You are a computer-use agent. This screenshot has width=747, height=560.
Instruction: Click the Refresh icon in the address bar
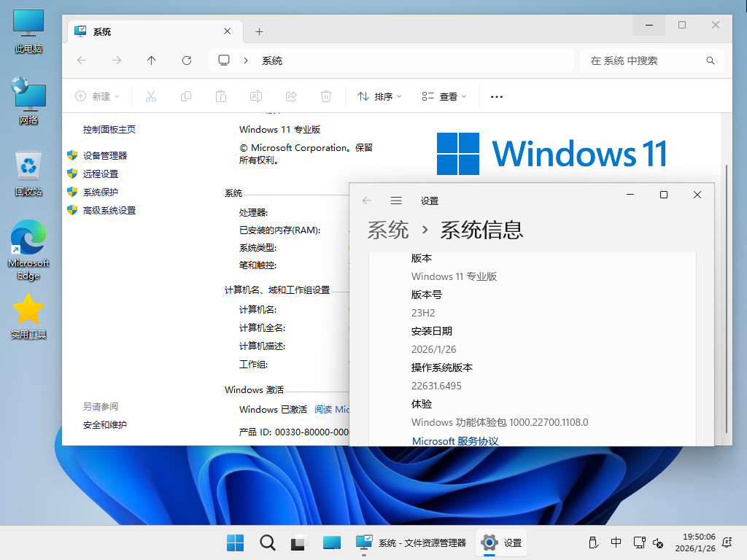pyautogui.click(x=186, y=61)
